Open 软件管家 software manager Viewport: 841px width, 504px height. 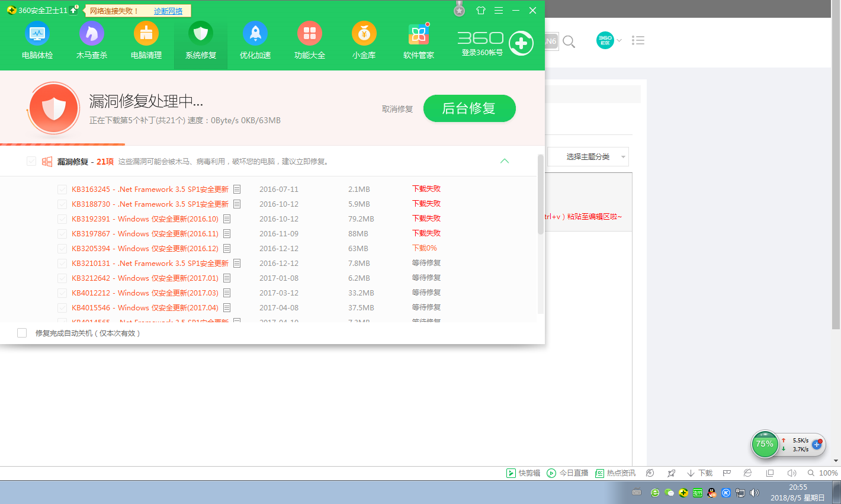tap(418, 40)
